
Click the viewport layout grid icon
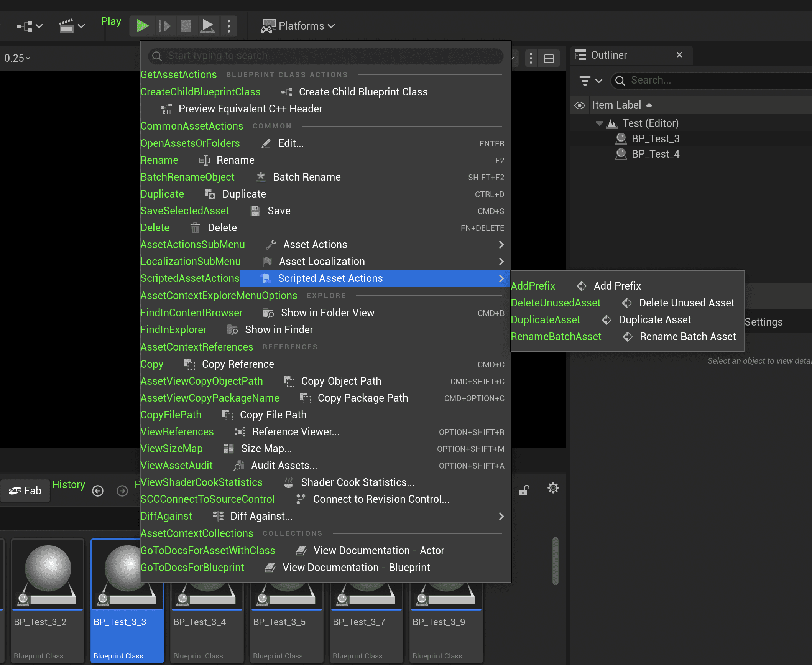click(x=549, y=59)
